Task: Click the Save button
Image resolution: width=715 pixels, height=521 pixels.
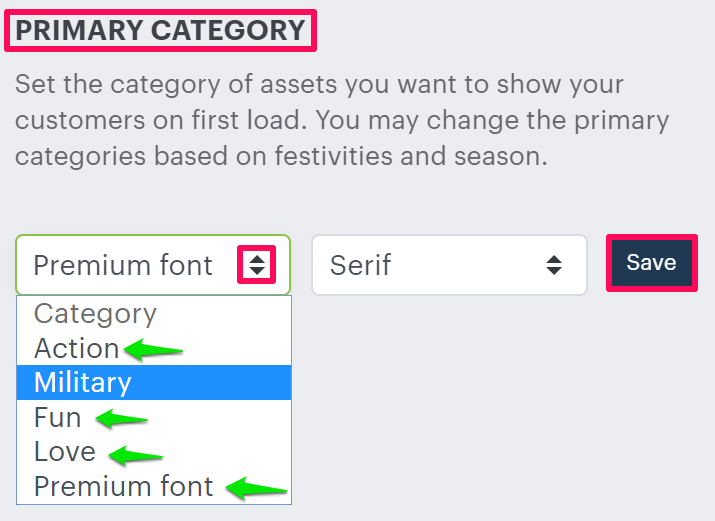Action: (x=651, y=263)
